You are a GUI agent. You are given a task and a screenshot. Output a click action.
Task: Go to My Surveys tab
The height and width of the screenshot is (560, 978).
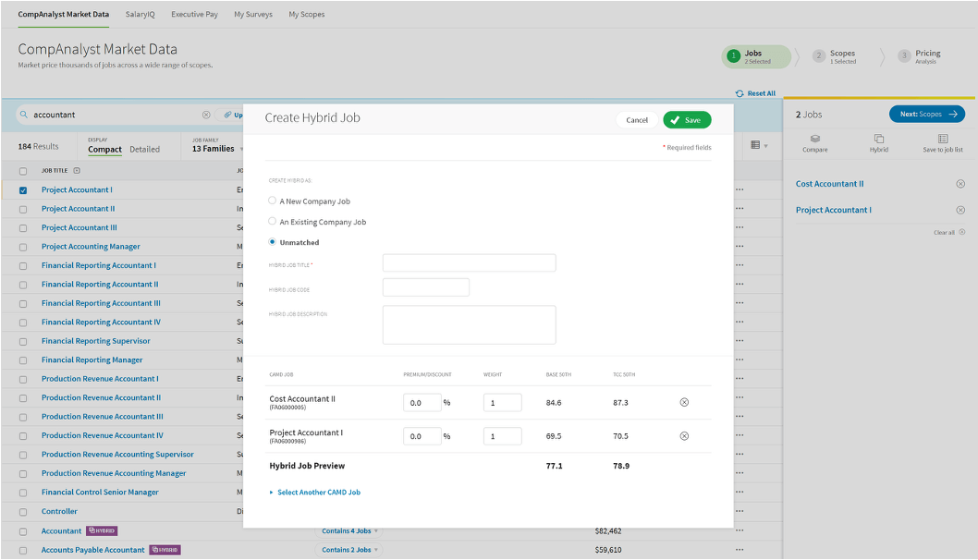[x=253, y=14]
